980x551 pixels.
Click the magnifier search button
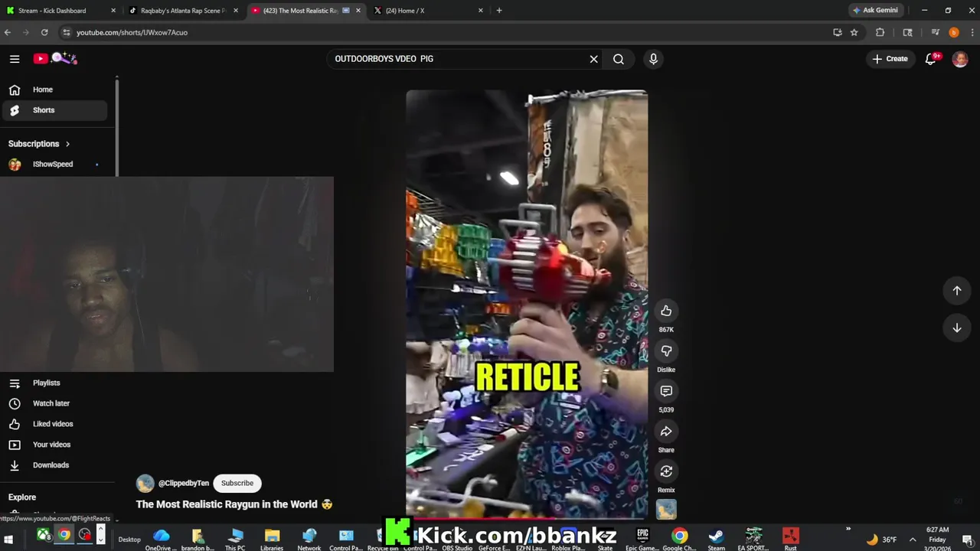click(x=619, y=59)
